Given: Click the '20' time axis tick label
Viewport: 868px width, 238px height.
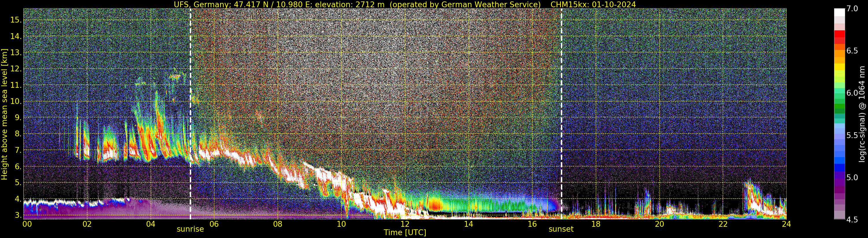Looking at the screenshot, I should point(659,224).
